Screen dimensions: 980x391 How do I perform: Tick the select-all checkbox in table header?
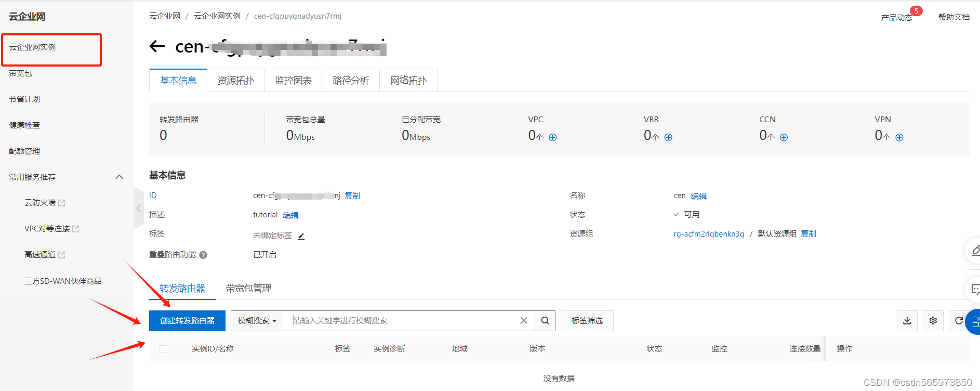click(163, 349)
